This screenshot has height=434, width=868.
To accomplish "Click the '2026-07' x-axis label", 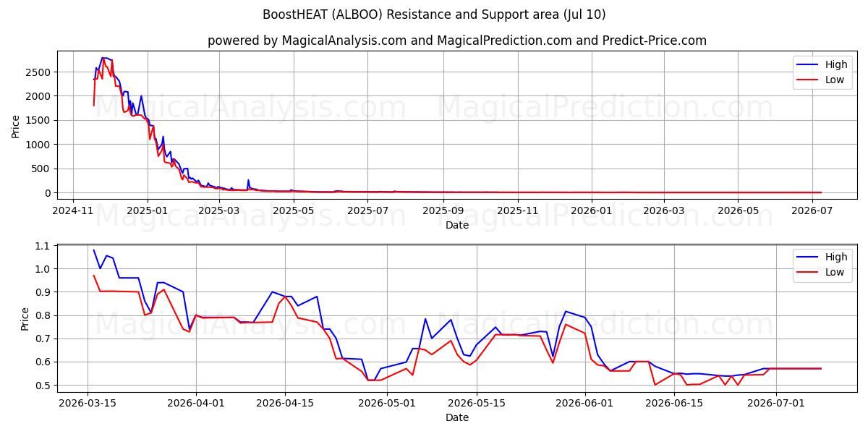I will [x=811, y=210].
